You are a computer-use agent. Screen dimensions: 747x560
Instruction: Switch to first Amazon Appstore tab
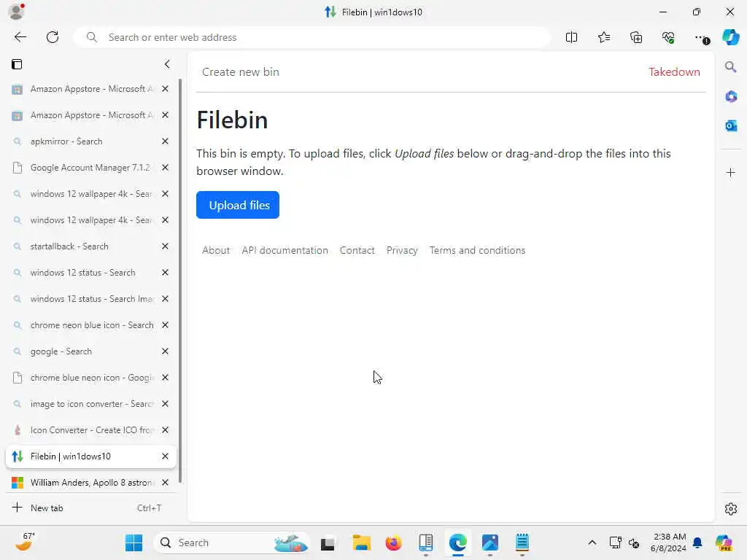click(x=90, y=89)
